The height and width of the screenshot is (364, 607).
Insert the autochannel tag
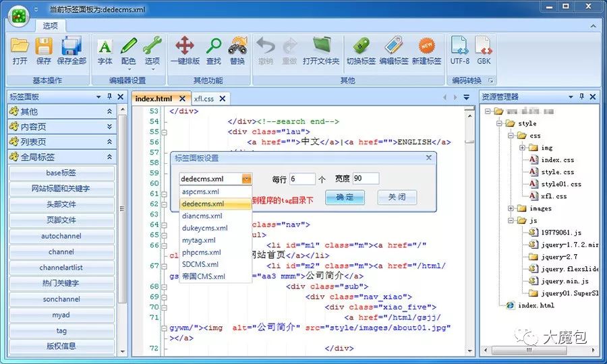[x=61, y=236]
